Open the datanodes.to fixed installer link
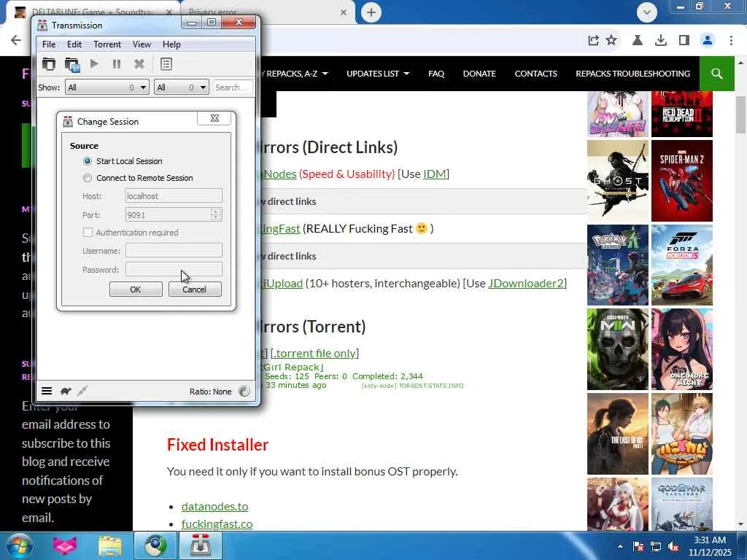This screenshot has width=747, height=560. [x=215, y=506]
